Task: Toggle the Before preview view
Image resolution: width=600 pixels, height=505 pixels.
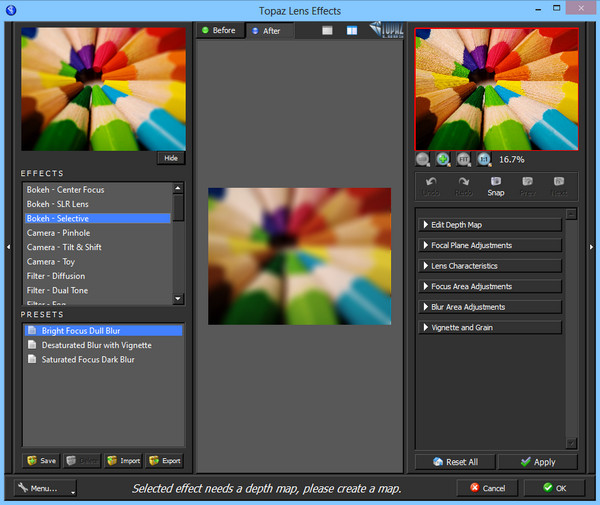Action: point(219,30)
